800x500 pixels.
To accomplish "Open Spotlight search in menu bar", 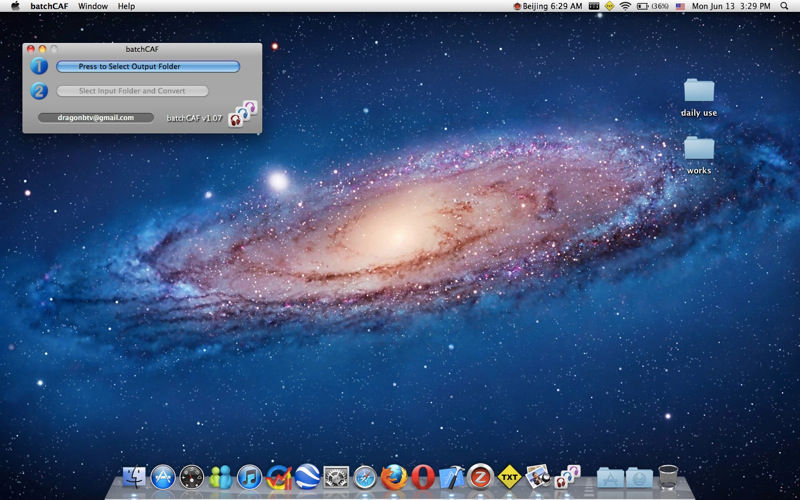I will click(784, 6).
